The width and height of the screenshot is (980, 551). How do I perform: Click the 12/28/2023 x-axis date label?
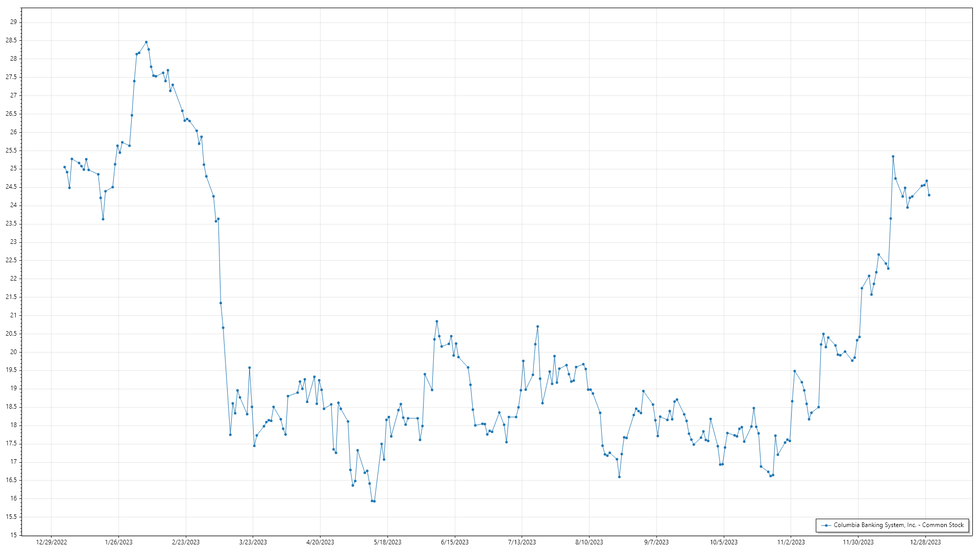(x=925, y=542)
